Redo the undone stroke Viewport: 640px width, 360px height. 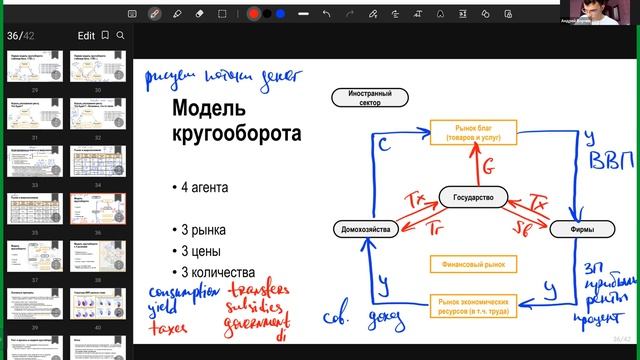349,14
